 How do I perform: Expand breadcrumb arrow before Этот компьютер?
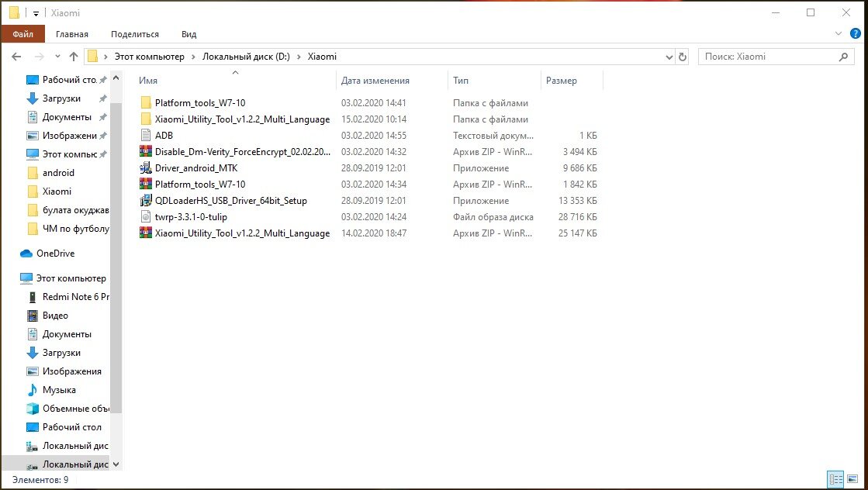tap(105, 57)
